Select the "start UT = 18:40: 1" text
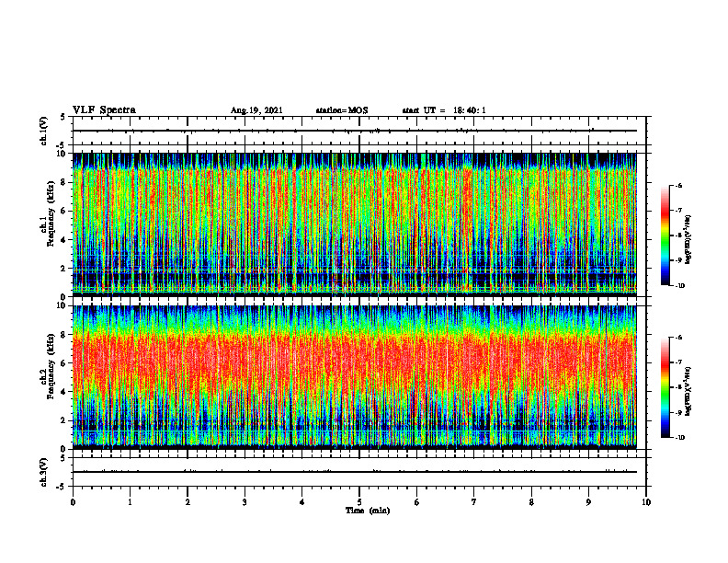The width and height of the screenshot is (728, 563). (x=444, y=110)
